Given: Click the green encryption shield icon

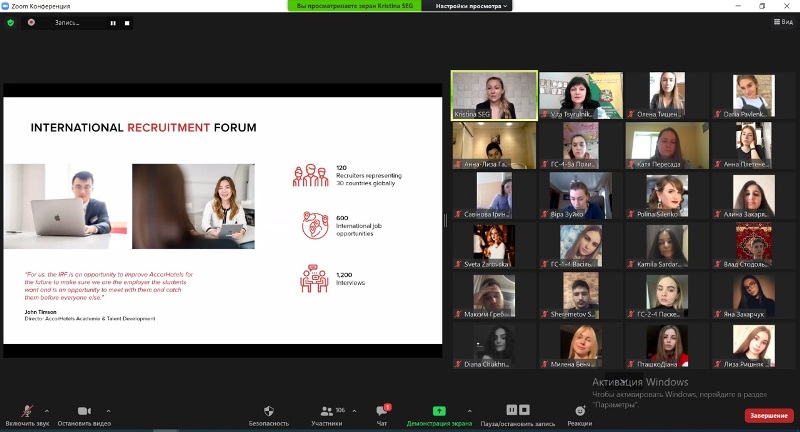Looking at the screenshot, I should point(11,22).
